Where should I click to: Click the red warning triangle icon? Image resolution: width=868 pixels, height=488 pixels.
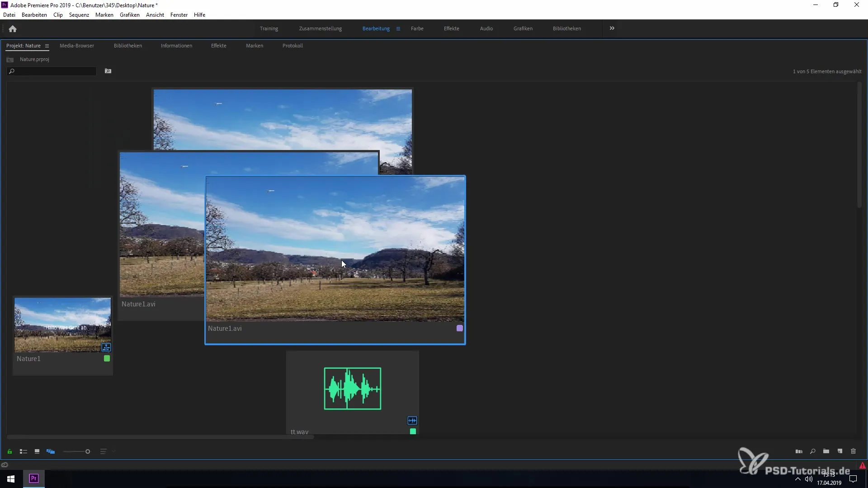[863, 465]
